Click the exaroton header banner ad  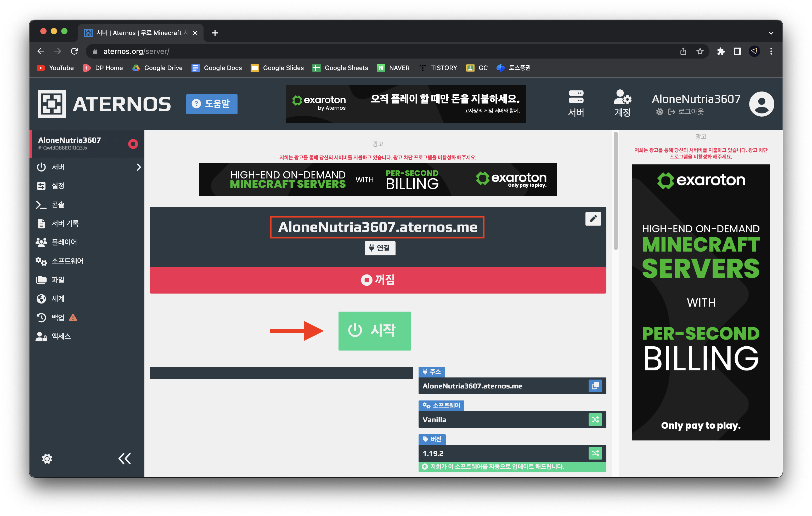click(x=406, y=104)
